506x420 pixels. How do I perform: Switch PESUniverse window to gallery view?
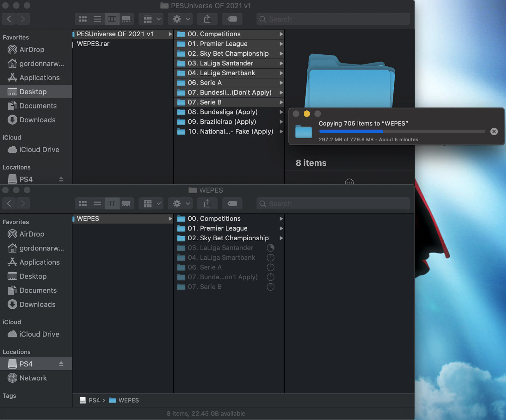pyautogui.click(x=126, y=19)
